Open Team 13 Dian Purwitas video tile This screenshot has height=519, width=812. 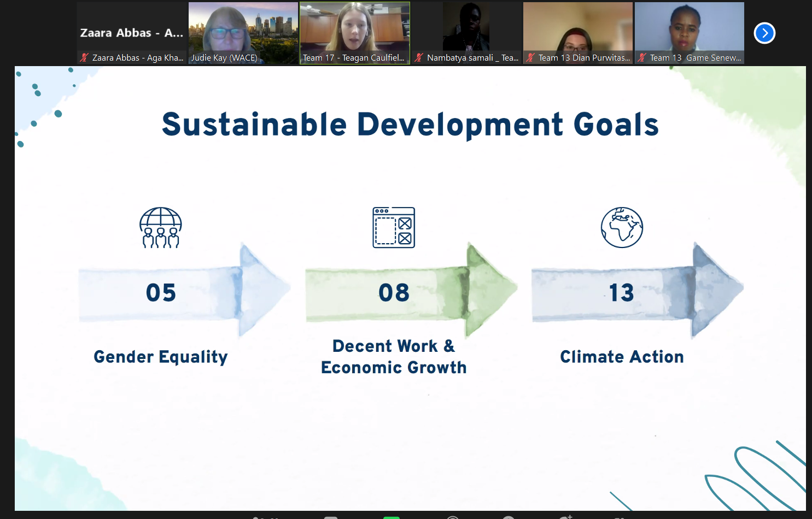click(578, 30)
